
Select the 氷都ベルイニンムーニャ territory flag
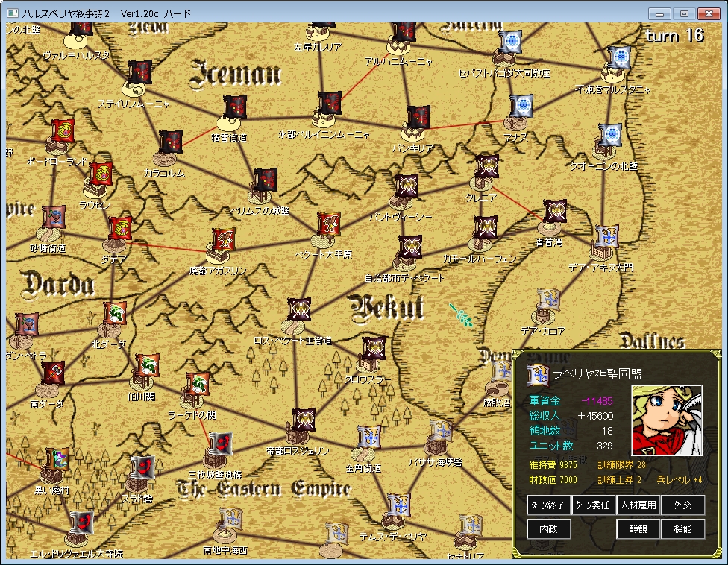click(330, 103)
